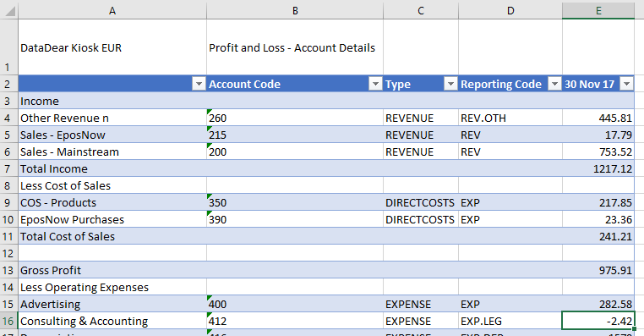The image size is (644, 336).
Task: Click 'Profit and Loss - Account Details' cell
Action: tap(295, 47)
